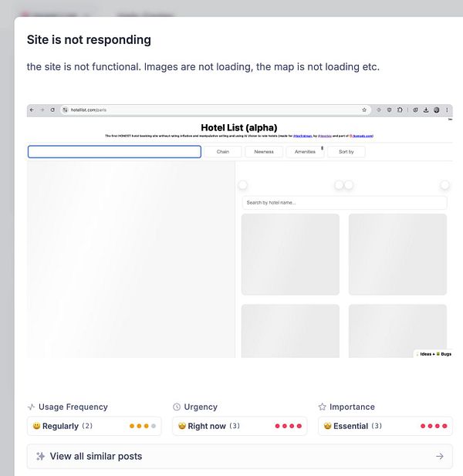Viewport: 463px width, 476px height.
Task: Select the Right now (3) urgency rating
Action: (x=239, y=426)
